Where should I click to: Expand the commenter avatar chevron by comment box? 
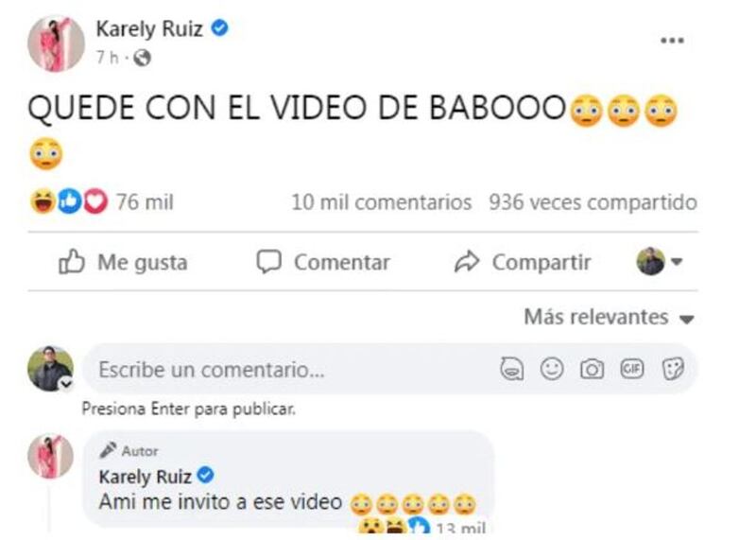pos(66,384)
